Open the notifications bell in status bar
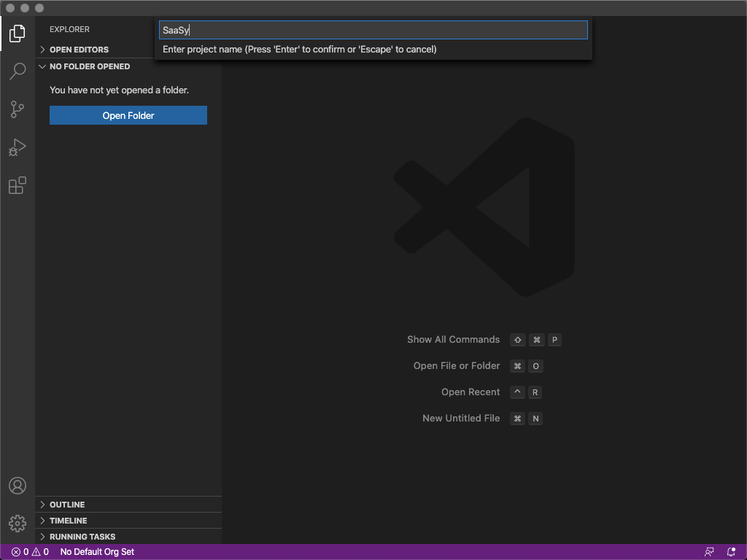Viewport: 747px width, 560px height. [x=731, y=552]
